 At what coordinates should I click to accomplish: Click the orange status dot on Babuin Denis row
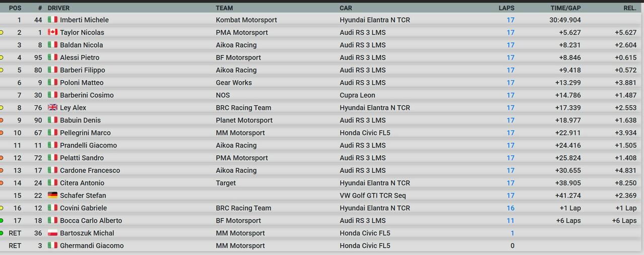2,120
